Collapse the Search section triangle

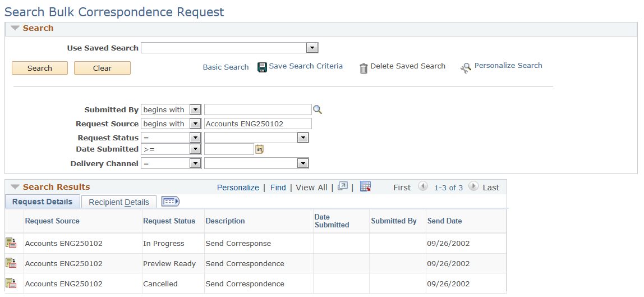click(15, 28)
